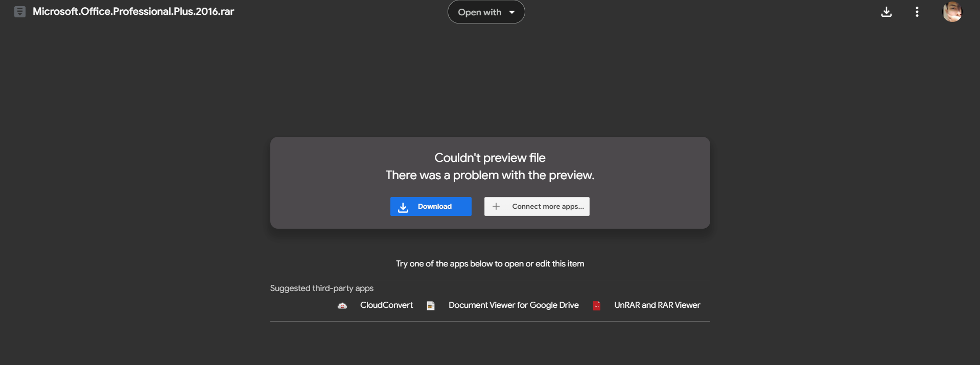Click the Microsoft.Office.Professional.Plus.2016.rar filename
Viewport: 980px width, 365px height.
pyautogui.click(x=133, y=11)
